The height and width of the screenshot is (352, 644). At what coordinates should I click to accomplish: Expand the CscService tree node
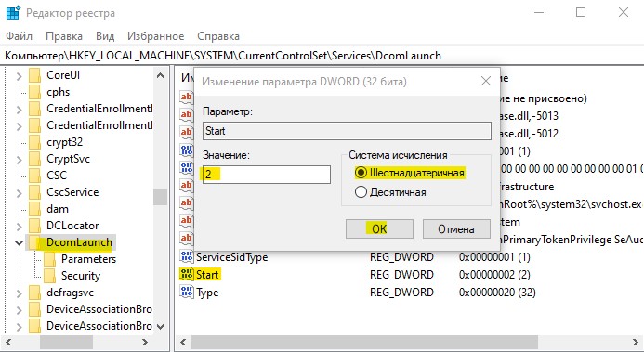click(19, 192)
